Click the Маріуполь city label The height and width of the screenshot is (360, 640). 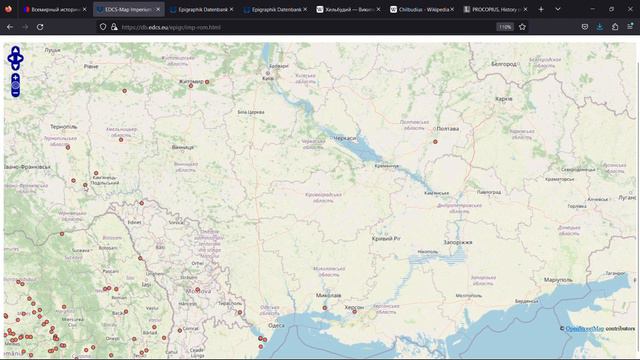[558, 280]
